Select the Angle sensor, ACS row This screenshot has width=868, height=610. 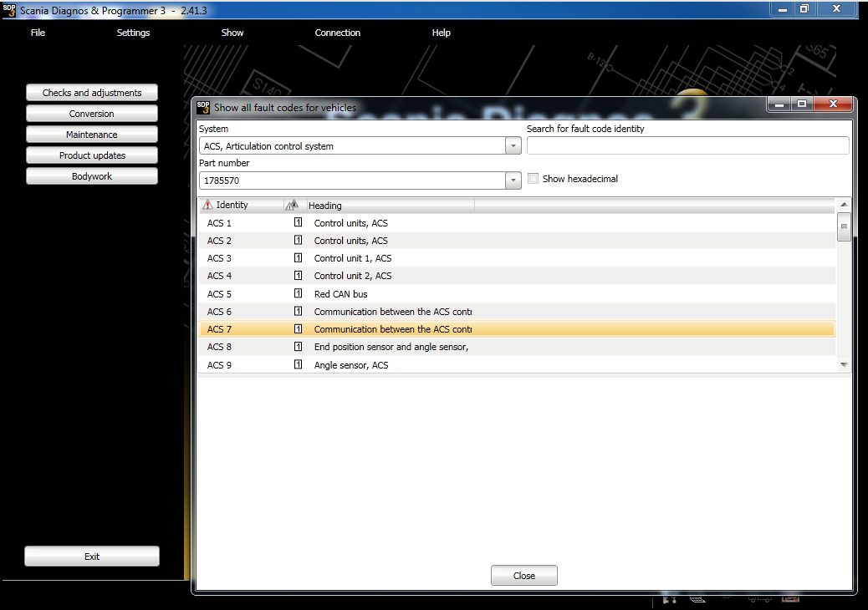coord(517,364)
